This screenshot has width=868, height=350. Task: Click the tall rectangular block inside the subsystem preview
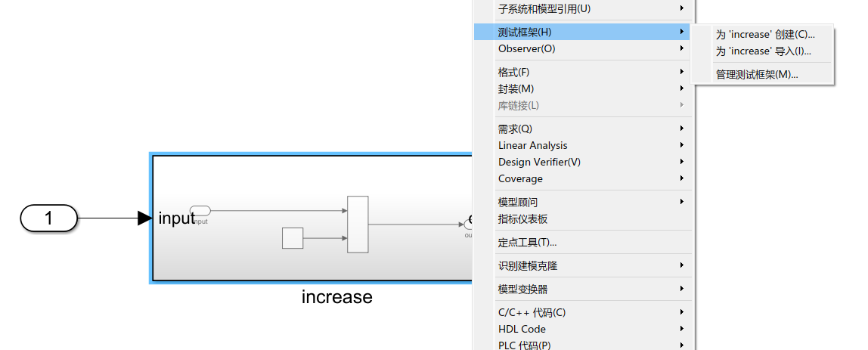click(358, 224)
